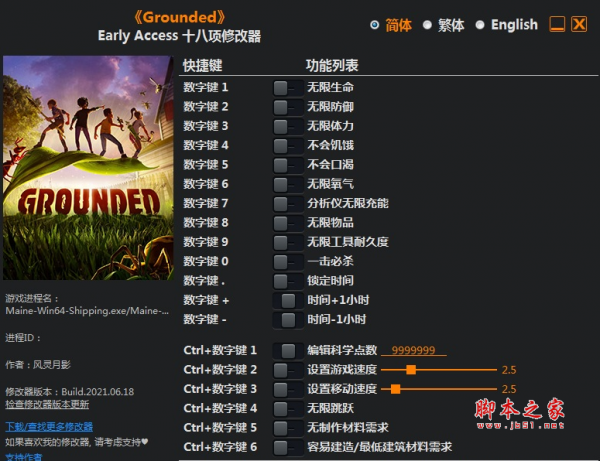Enable 一击必杀 switch
Image resolution: width=600 pixels, height=461 pixels.
(x=288, y=262)
